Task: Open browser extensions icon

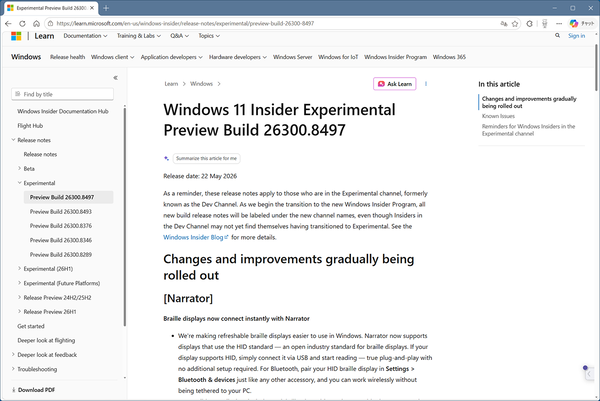Action: (x=530, y=24)
